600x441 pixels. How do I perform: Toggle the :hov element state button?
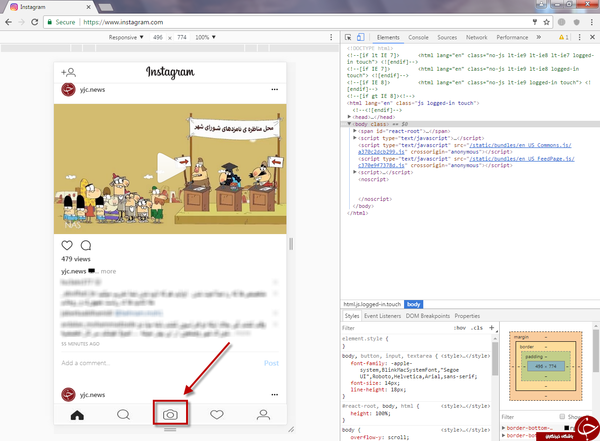(x=460, y=328)
